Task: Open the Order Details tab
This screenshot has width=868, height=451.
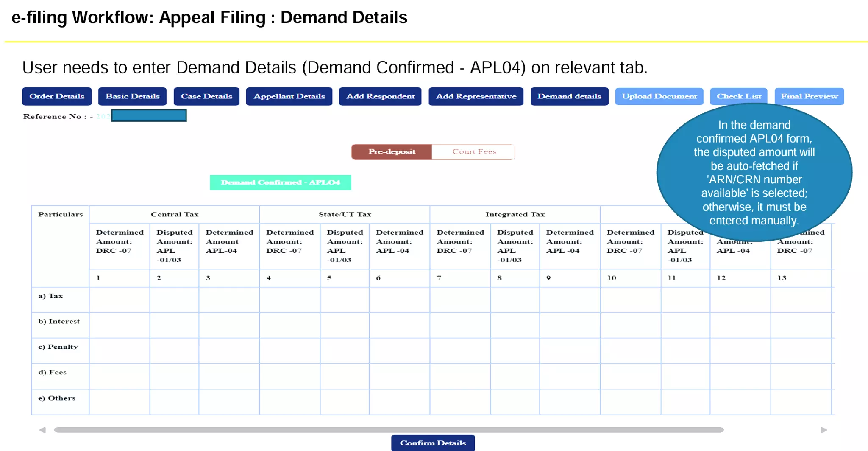Action: 57,96
